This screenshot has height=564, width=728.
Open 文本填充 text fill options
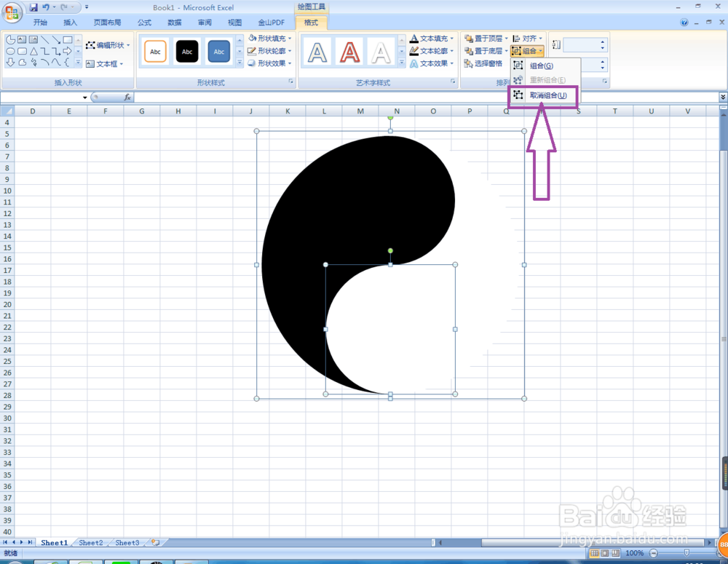coord(432,39)
